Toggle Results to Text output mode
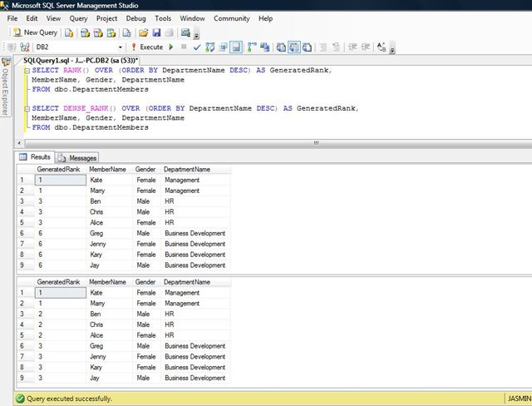Image resolution: width=532 pixels, height=406 pixels. point(283,47)
